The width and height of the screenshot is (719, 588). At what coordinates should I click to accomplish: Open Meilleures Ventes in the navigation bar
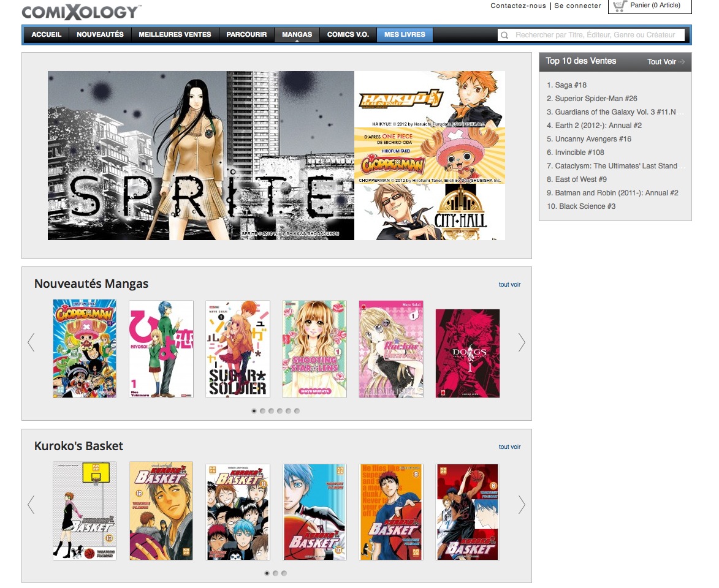175,34
